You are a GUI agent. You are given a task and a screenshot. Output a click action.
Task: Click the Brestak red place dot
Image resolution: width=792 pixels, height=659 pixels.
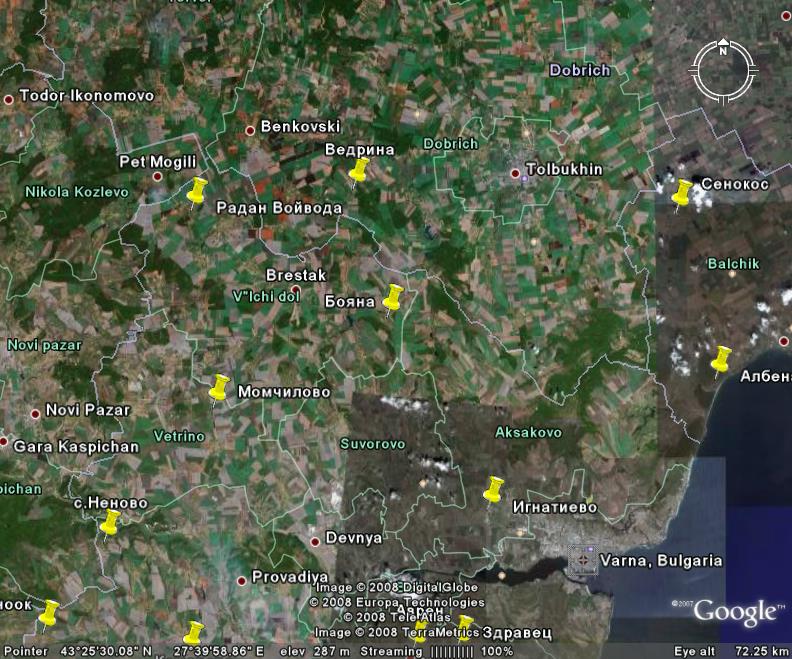pyautogui.click(x=295, y=290)
